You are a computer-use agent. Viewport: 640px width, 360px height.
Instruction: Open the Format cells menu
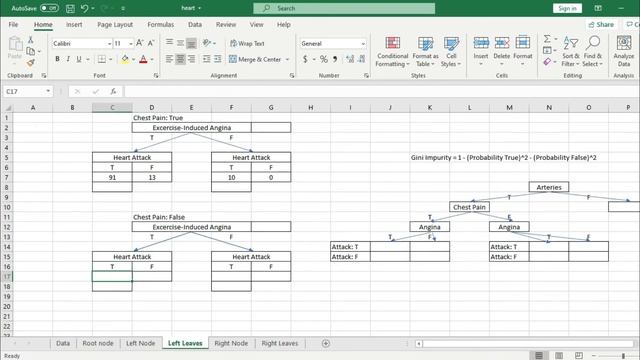tap(522, 52)
